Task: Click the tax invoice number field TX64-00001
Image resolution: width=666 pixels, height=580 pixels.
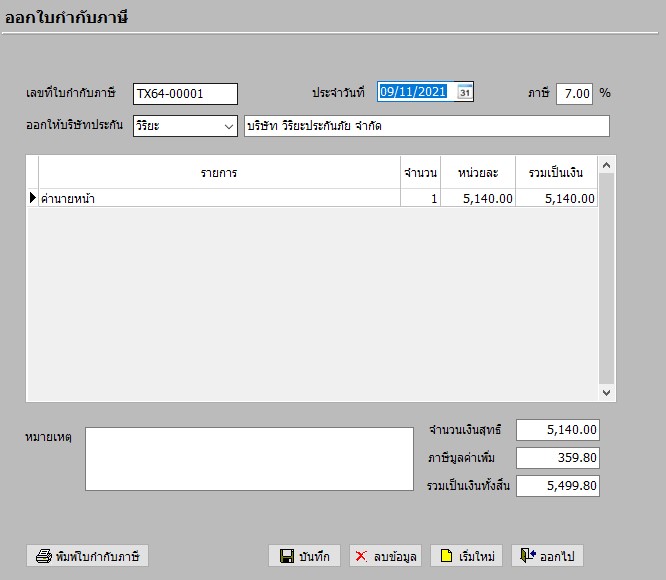Action: coord(185,94)
